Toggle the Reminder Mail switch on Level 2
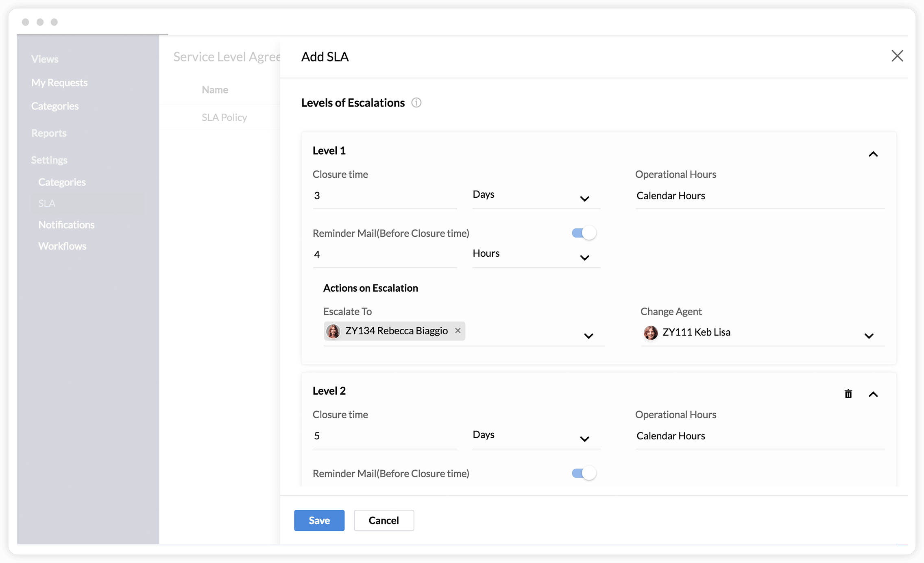The width and height of the screenshot is (924, 563). click(x=584, y=473)
